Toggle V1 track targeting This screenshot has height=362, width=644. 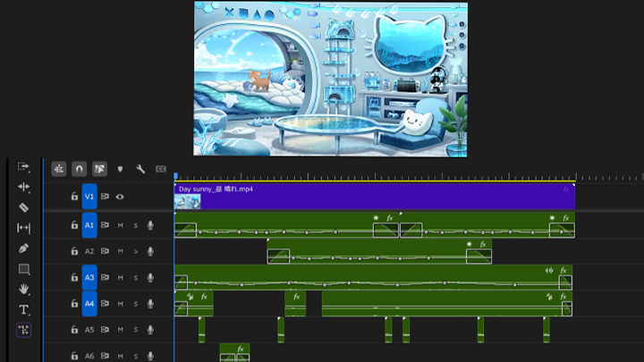click(x=89, y=197)
